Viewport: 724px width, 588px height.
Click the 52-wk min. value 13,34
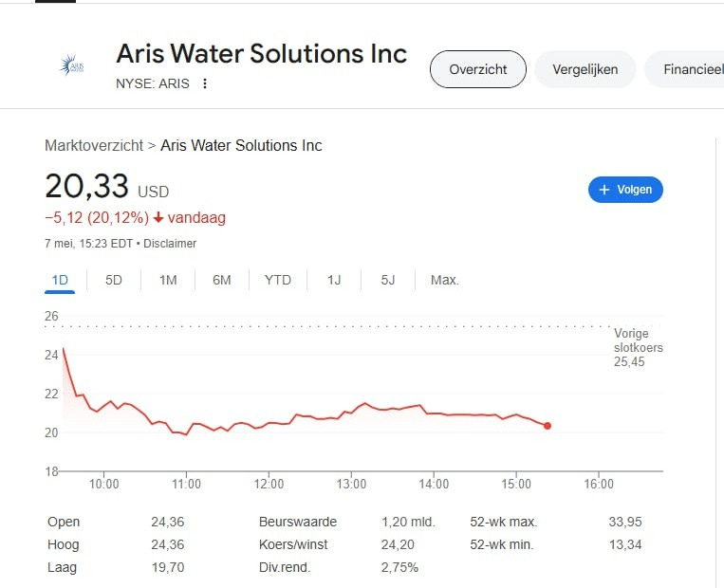click(625, 544)
